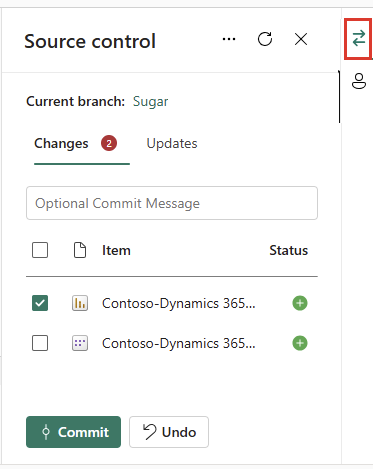This screenshot has width=373, height=469.
Task: Check the semantic model item checkbox
Action: pyautogui.click(x=40, y=343)
